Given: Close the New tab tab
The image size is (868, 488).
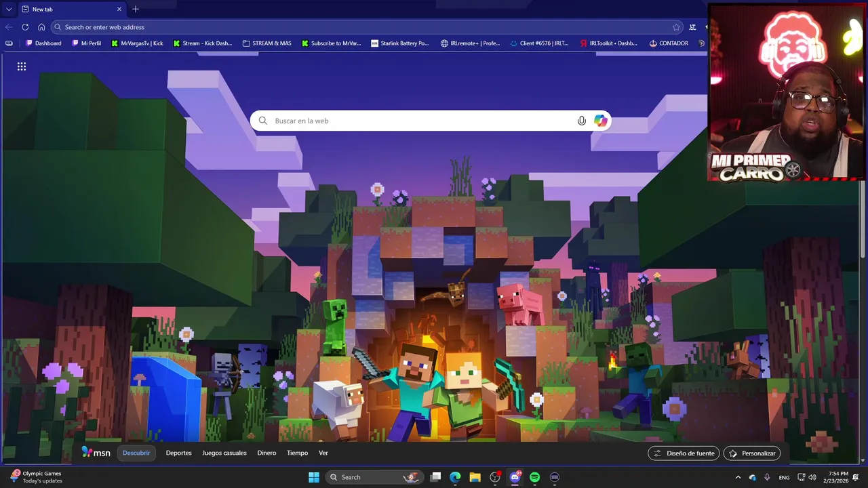Looking at the screenshot, I should pos(119,9).
